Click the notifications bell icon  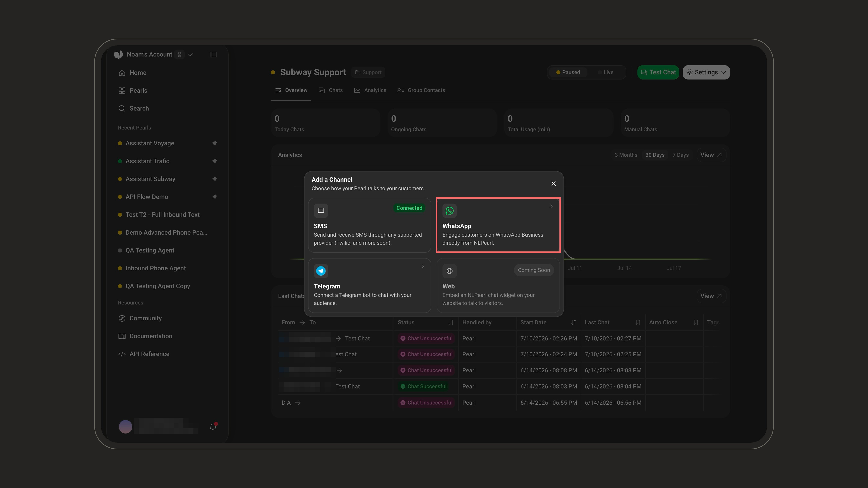(x=213, y=427)
